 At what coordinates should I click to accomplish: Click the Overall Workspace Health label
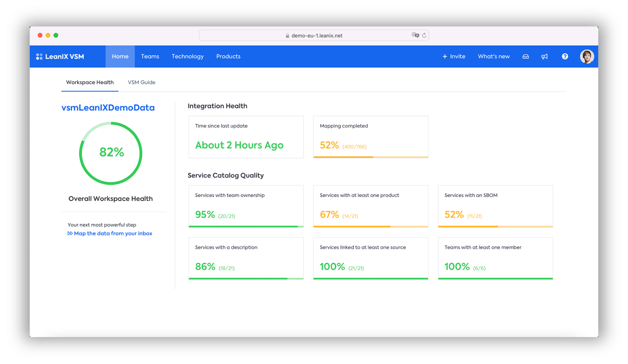pos(111,199)
